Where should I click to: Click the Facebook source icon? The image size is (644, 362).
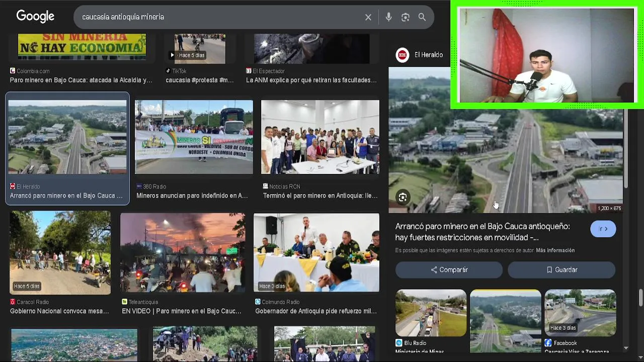pyautogui.click(x=548, y=343)
